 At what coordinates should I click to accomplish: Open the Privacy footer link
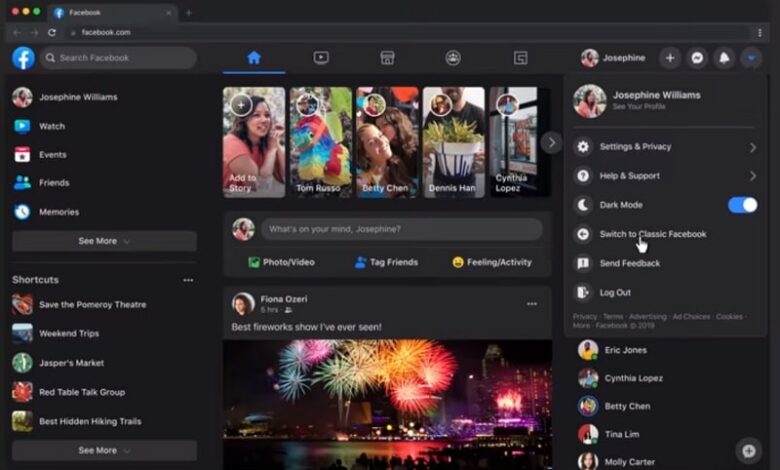pos(585,317)
